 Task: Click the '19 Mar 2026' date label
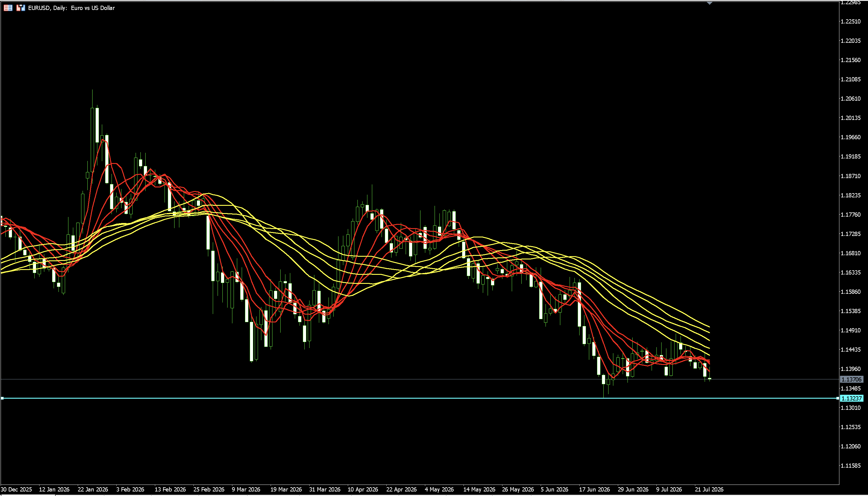[x=286, y=490]
